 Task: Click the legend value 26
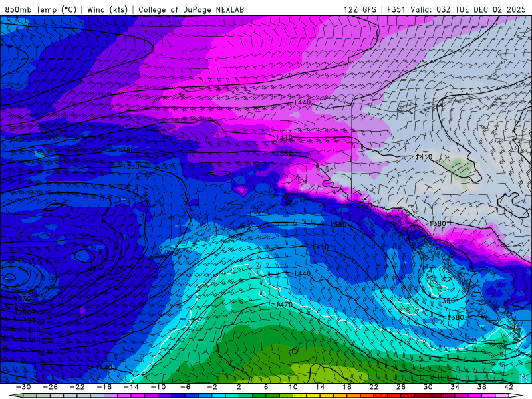[x=401, y=387]
